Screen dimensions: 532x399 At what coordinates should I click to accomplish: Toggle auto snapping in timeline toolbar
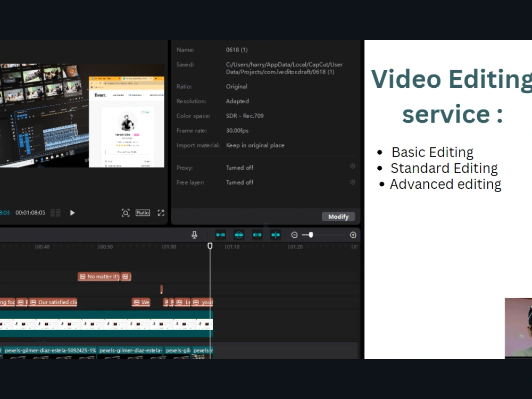tap(239, 235)
